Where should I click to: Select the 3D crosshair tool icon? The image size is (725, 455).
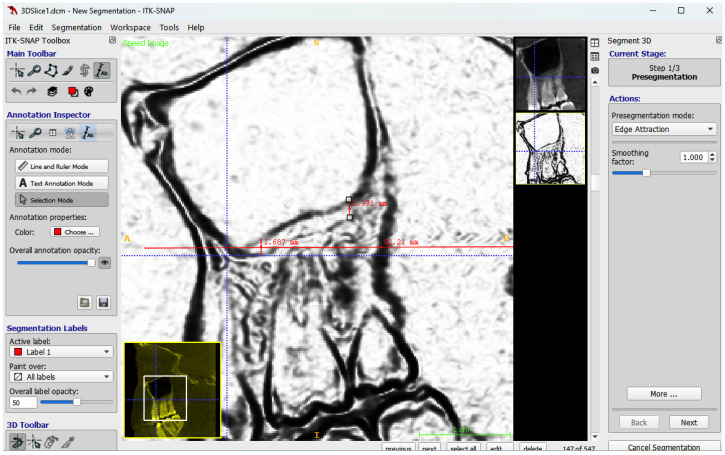click(x=35, y=443)
